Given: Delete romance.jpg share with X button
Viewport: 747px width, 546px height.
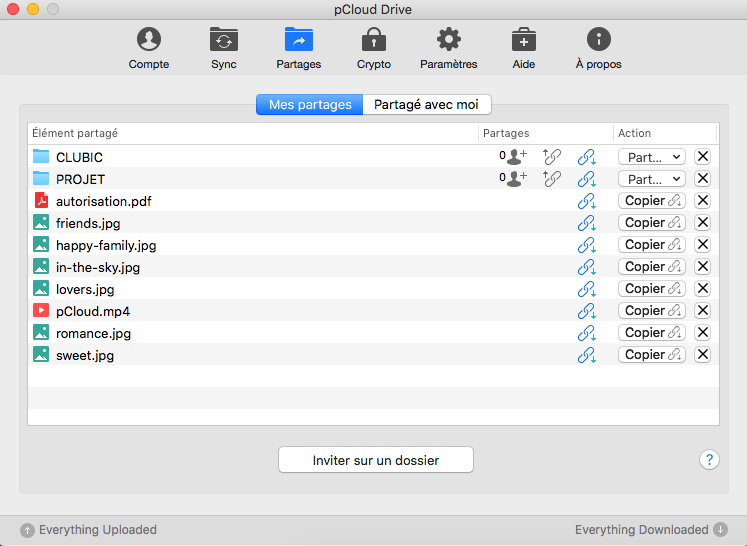Looking at the screenshot, I should tap(703, 333).
